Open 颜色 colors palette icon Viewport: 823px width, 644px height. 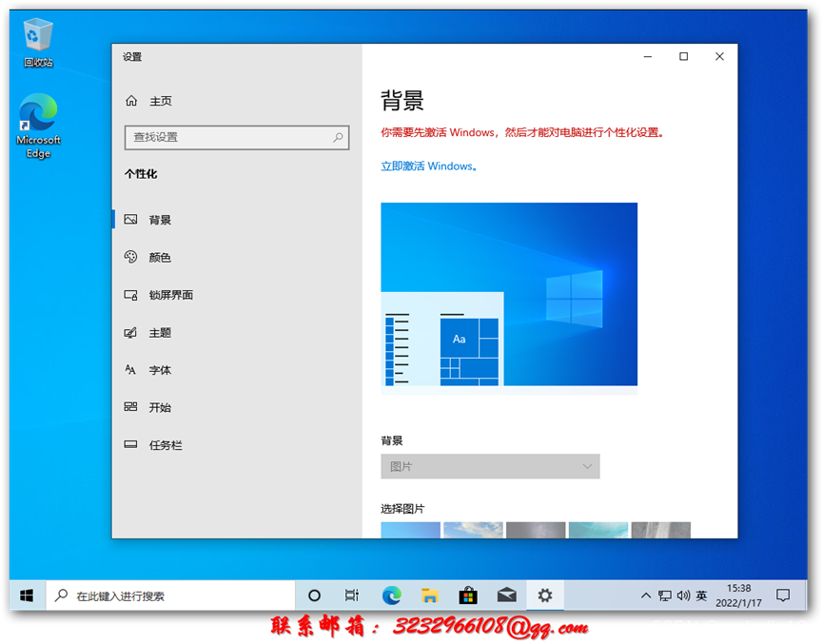tap(130, 257)
